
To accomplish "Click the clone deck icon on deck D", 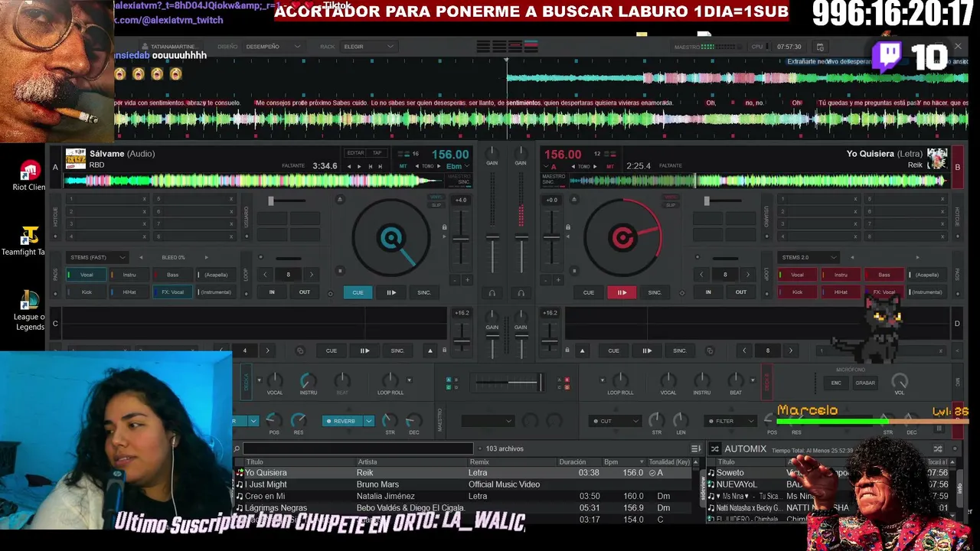I will pos(710,350).
